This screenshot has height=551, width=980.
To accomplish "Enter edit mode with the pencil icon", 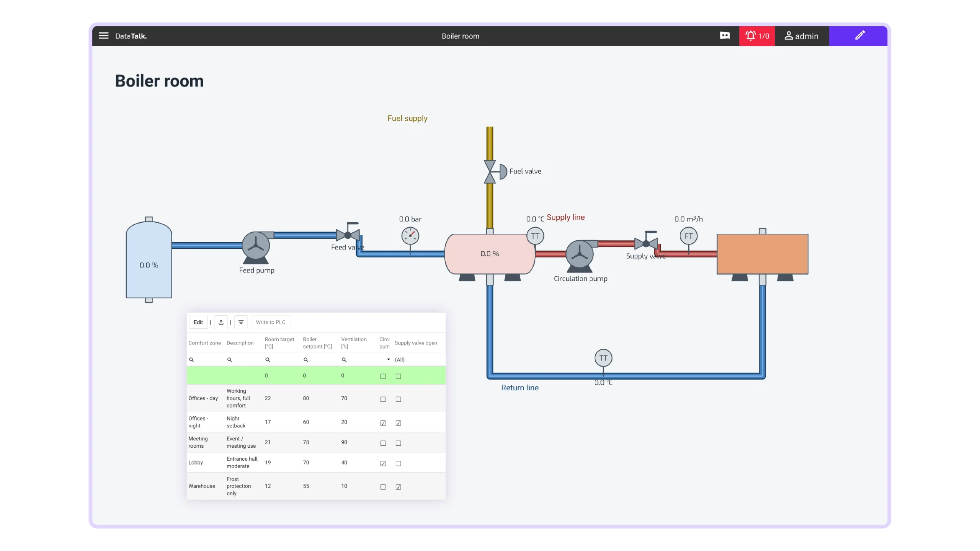I will pyautogui.click(x=858, y=36).
